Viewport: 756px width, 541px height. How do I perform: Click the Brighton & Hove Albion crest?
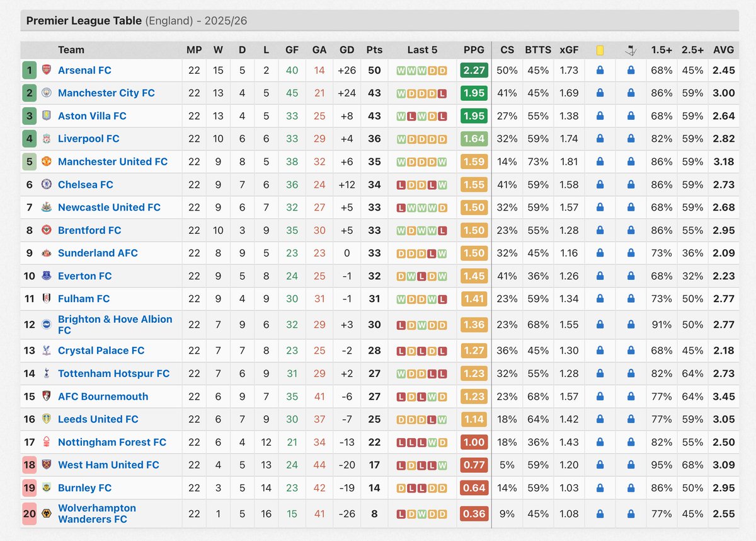tap(47, 325)
